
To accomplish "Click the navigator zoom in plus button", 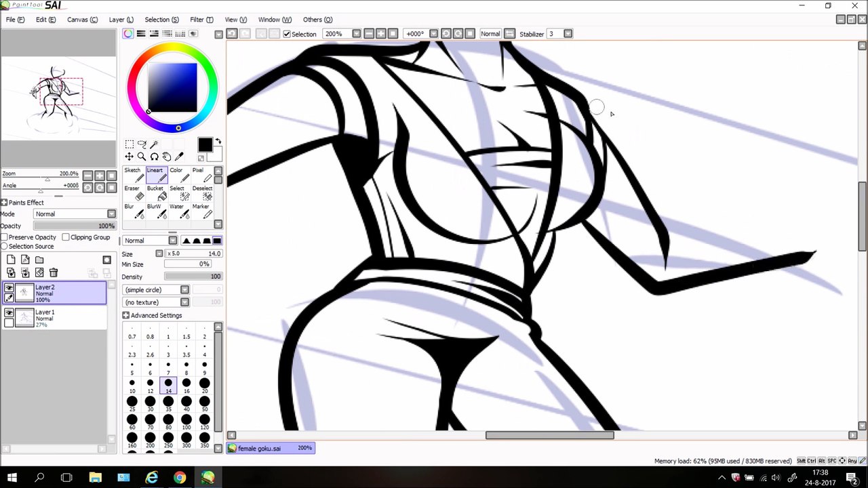I will [100, 176].
